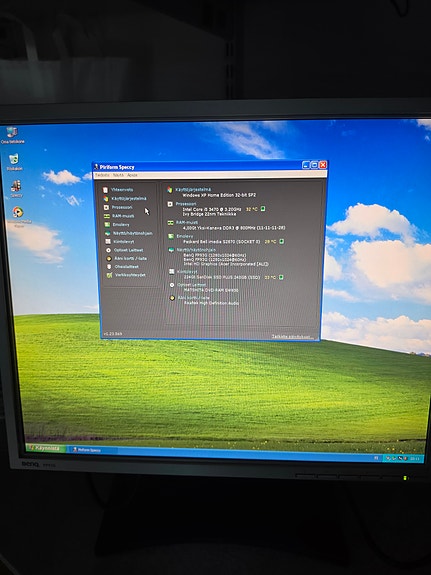Click the motherboard temperature indicator icon
Screen dimensions: 431x575
(x=282, y=241)
